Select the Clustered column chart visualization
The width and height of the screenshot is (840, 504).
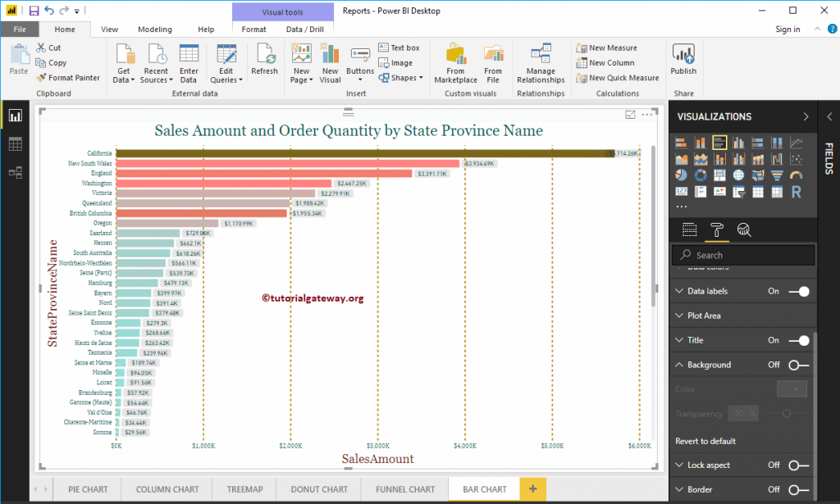coord(737,142)
